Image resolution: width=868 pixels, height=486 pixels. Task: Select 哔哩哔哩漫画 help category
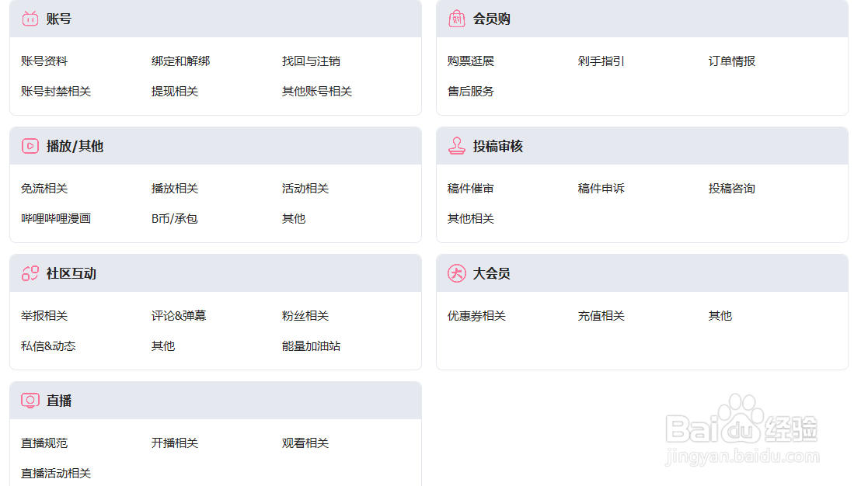click(x=56, y=218)
